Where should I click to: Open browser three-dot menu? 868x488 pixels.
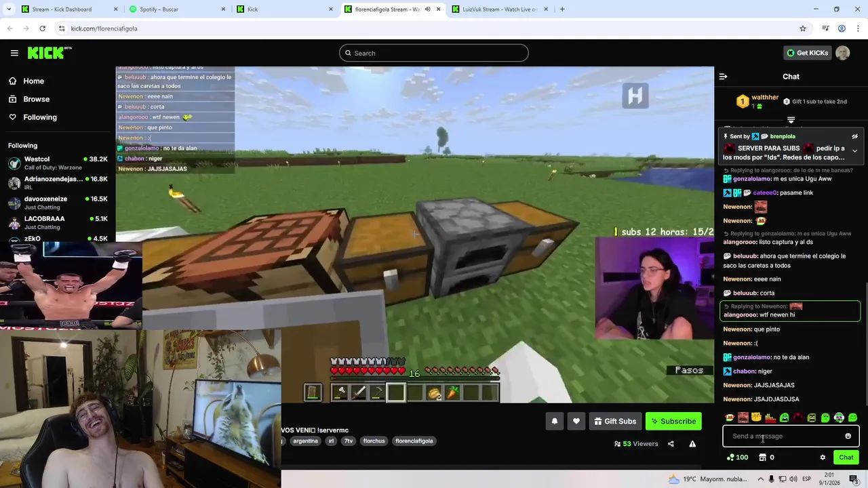click(859, 28)
